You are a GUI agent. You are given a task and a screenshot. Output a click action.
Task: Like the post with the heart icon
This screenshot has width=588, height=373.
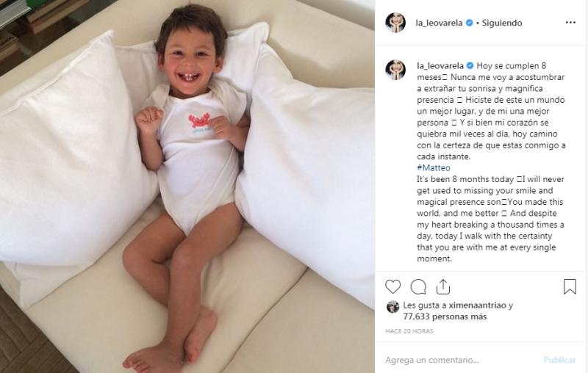click(392, 287)
